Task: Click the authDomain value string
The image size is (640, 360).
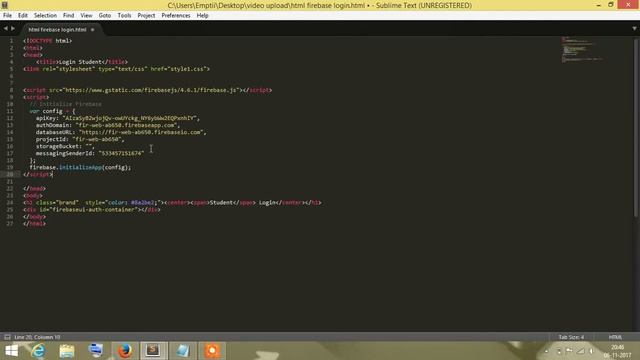Action: coord(126,125)
